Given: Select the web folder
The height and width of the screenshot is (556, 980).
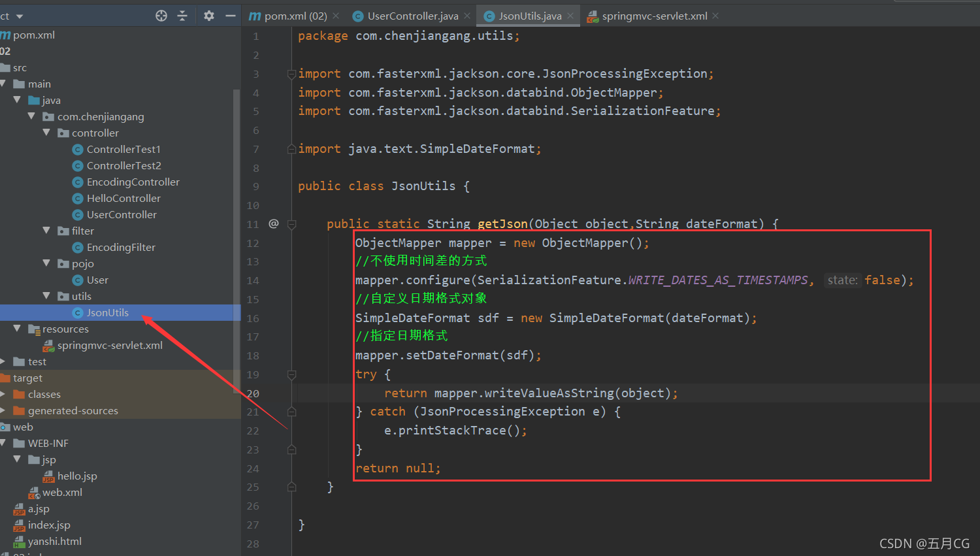Looking at the screenshot, I should [23, 427].
